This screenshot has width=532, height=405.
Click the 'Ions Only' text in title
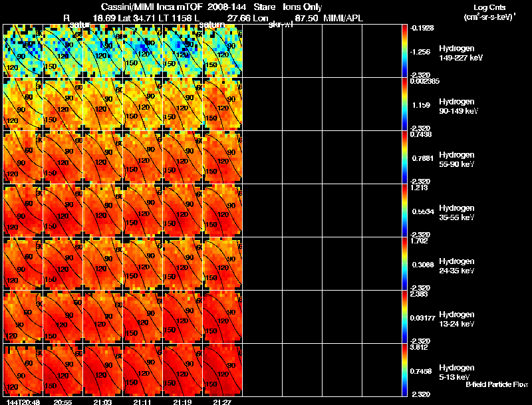click(302, 7)
